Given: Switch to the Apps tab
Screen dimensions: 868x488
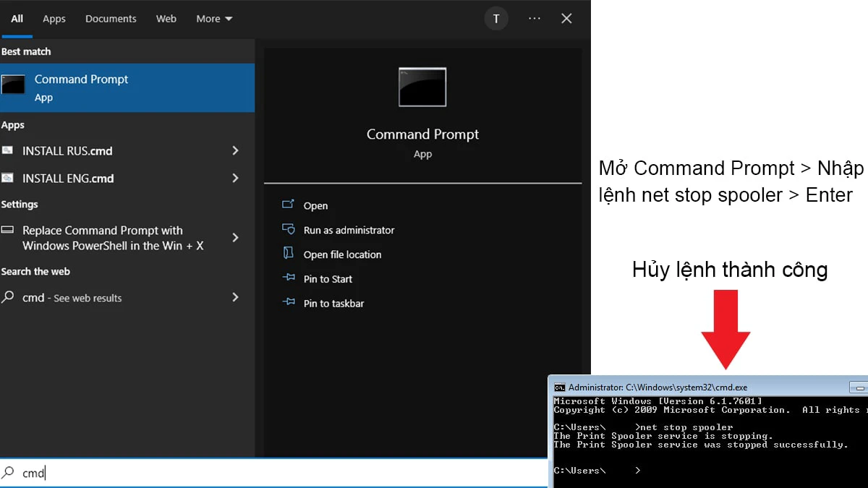Looking at the screenshot, I should pyautogui.click(x=54, y=19).
